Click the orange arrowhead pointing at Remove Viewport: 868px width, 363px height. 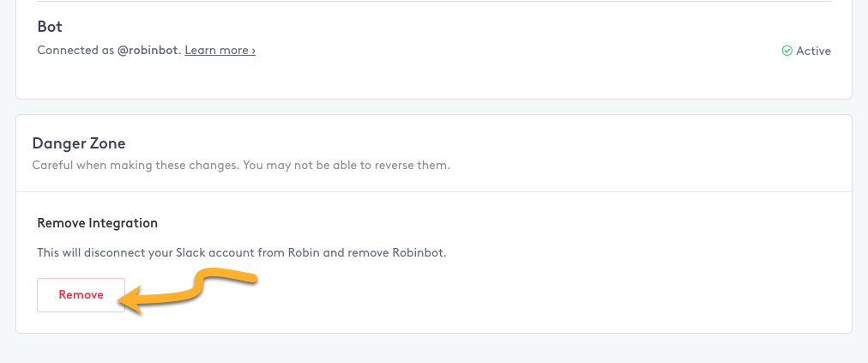pos(132,299)
